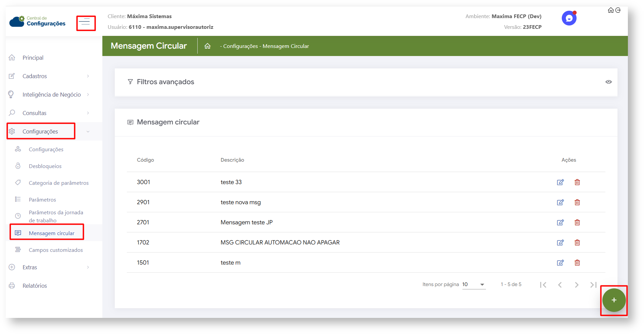The width and height of the screenshot is (644, 334).
Task: Edit the Mensagem teste JP row
Action: tap(560, 222)
